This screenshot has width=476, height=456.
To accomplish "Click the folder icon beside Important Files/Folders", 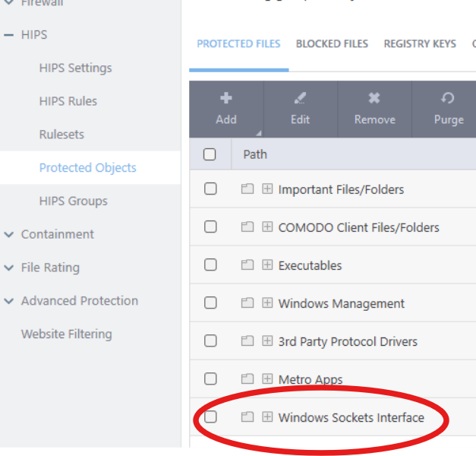I will click(247, 189).
